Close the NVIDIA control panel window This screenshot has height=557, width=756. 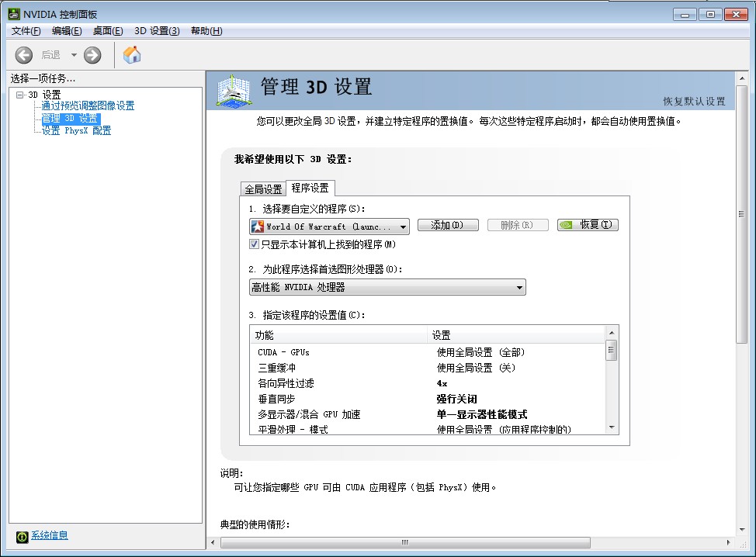(x=737, y=15)
